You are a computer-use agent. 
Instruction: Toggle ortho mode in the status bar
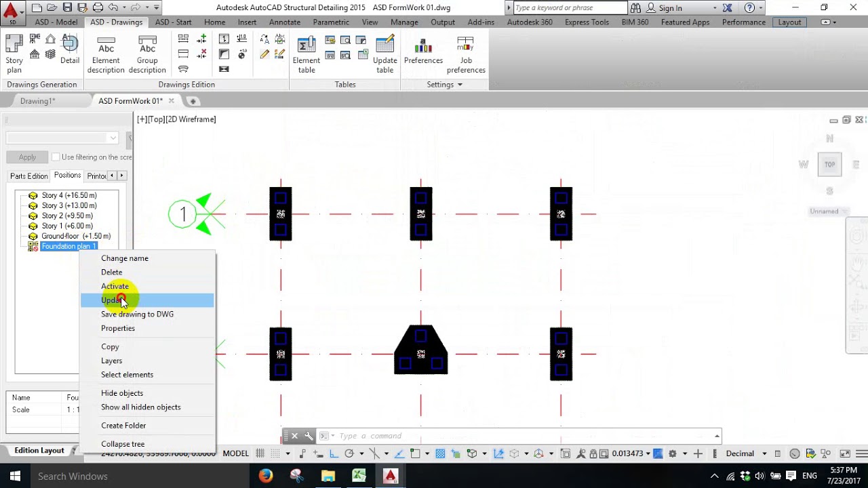(x=334, y=453)
